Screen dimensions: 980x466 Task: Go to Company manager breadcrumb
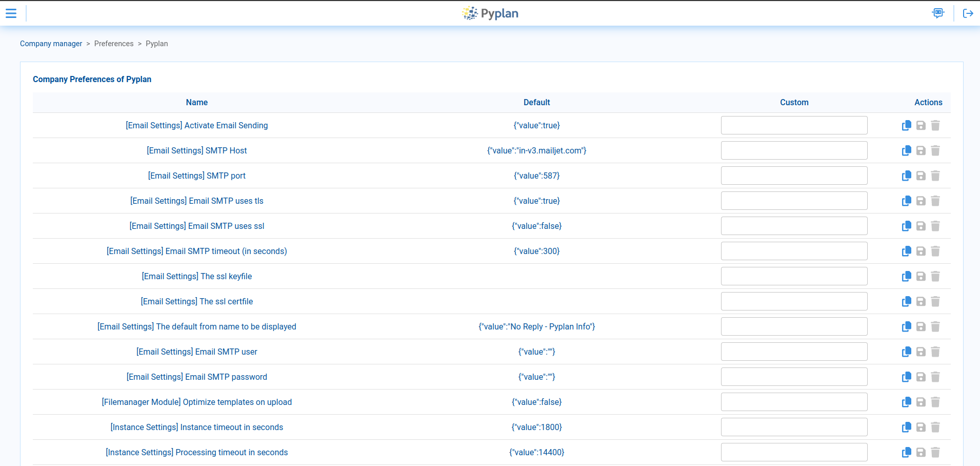pos(51,44)
